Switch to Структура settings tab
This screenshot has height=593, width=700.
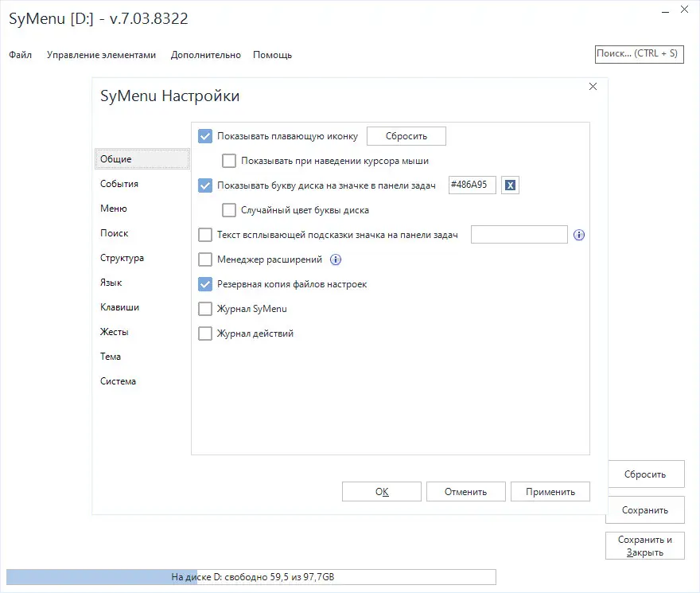122,258
